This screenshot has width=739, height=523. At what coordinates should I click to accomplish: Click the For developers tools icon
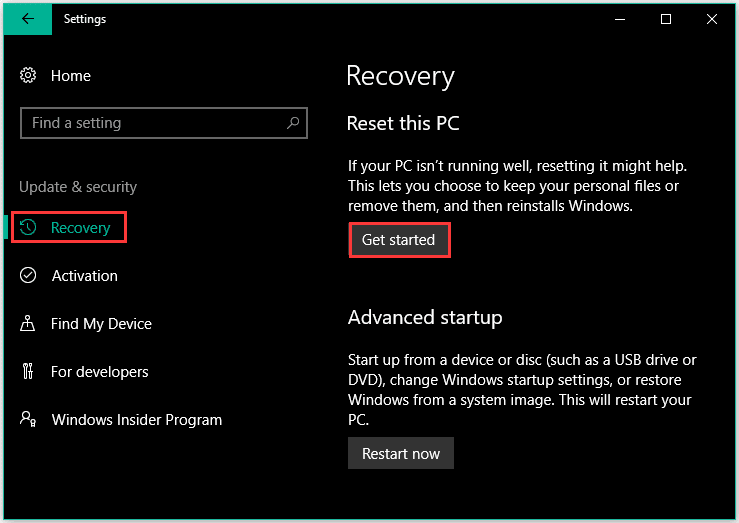tap(28, 371)
